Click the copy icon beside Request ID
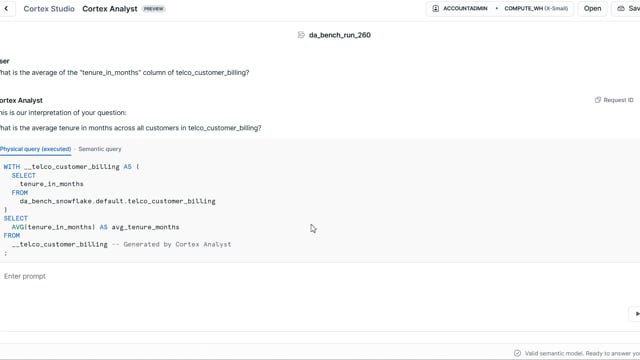Viewport: 640px width, 360px height. pos(598,100)
